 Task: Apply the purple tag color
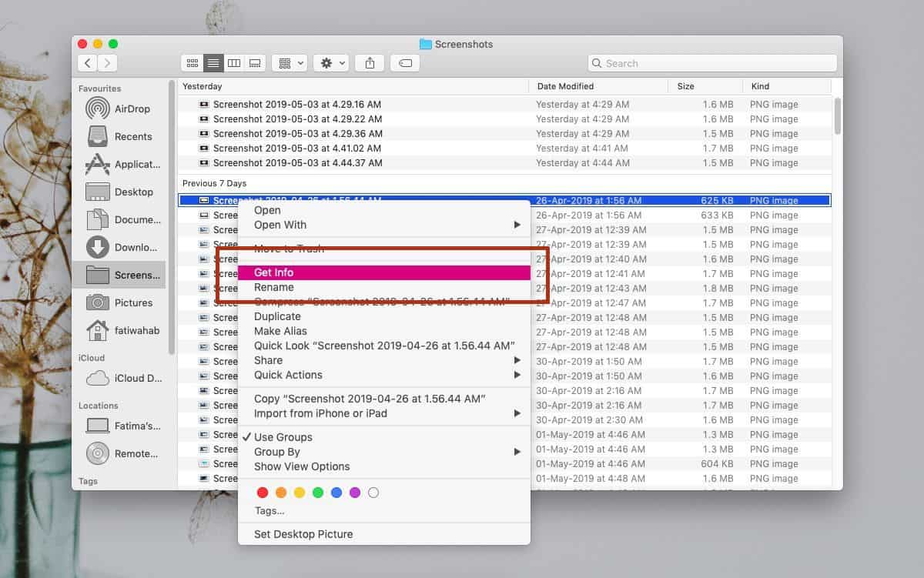coord(355,493)
